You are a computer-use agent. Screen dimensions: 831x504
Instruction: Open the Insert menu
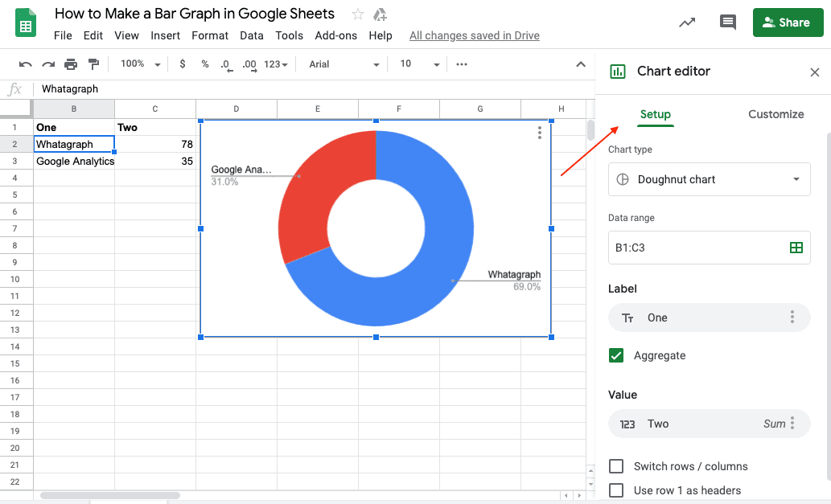[165, 35]
